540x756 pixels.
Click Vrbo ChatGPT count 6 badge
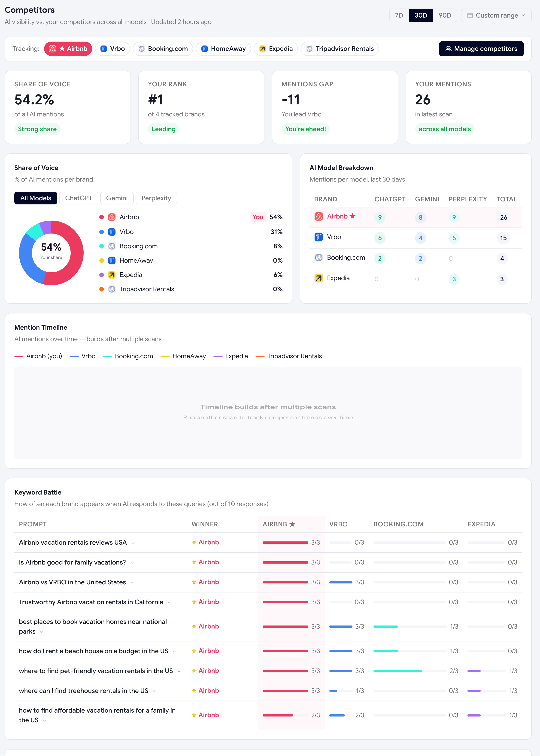coord(380,238)
